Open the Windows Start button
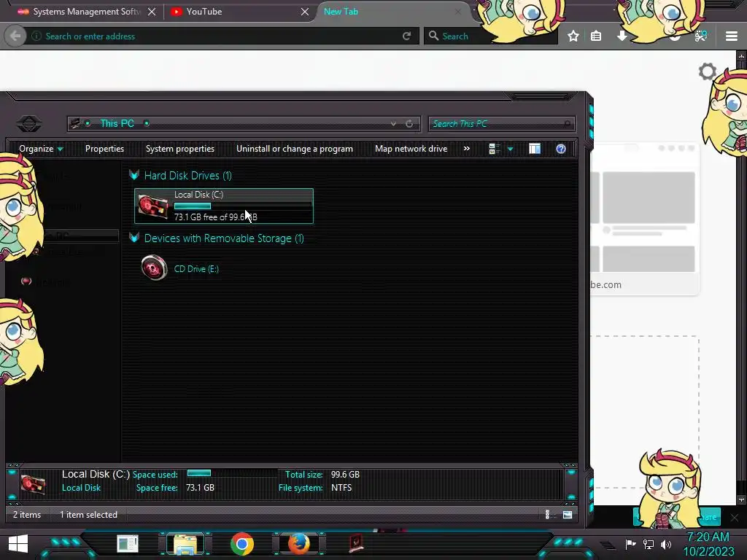Image resolution: width=747 pixels, height=560 pixels. (x=18, y=544)
